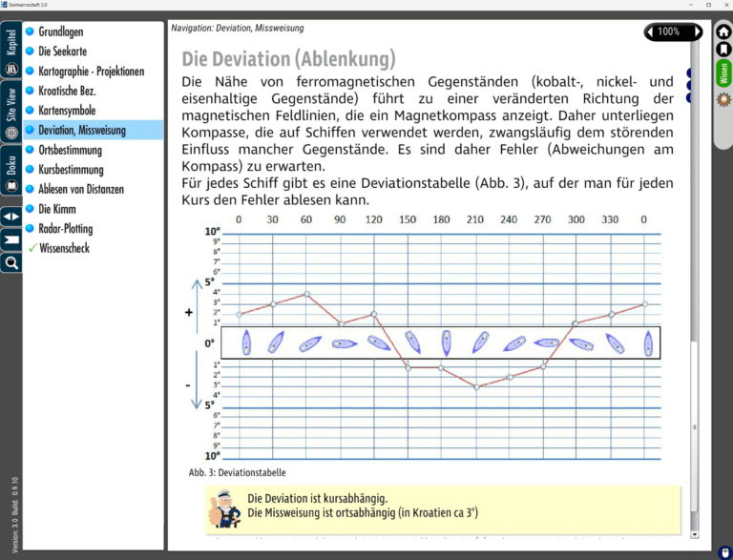Click the 270 column label in chart
This screenshot has height=560, width=733.
click(542, 219)
